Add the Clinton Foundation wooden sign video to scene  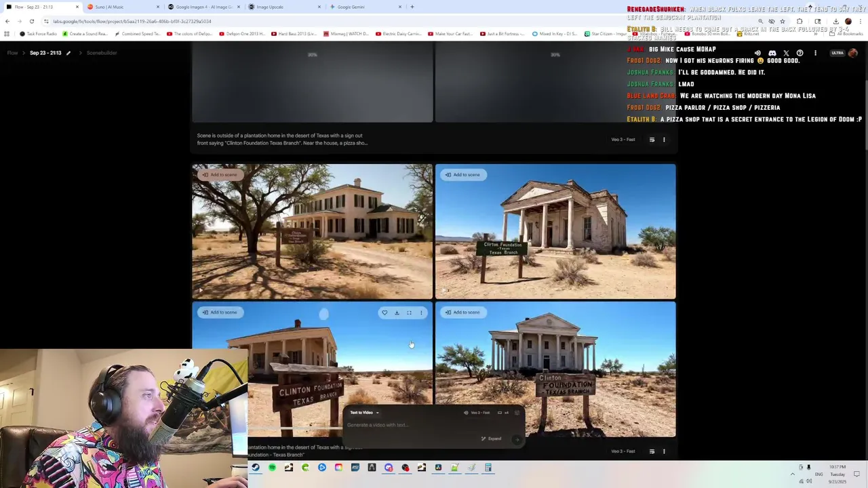coord(219,312)
